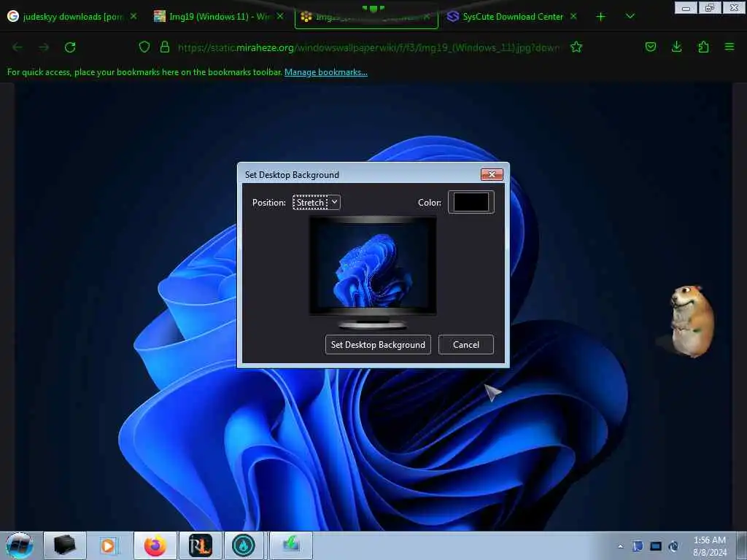747x560 pixels.
Task: Open the Firefox application menu
Action: (729, 47)
